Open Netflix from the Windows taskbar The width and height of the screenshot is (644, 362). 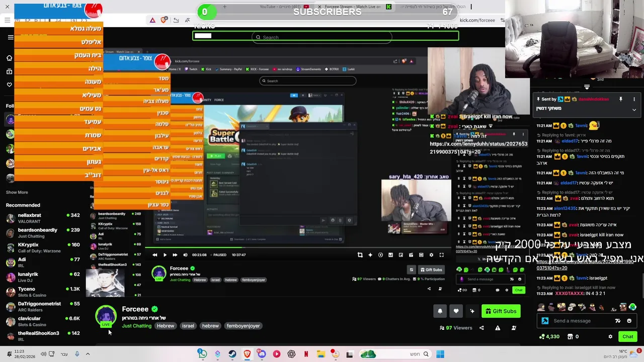pyautogui.click(x=306, y=354)
